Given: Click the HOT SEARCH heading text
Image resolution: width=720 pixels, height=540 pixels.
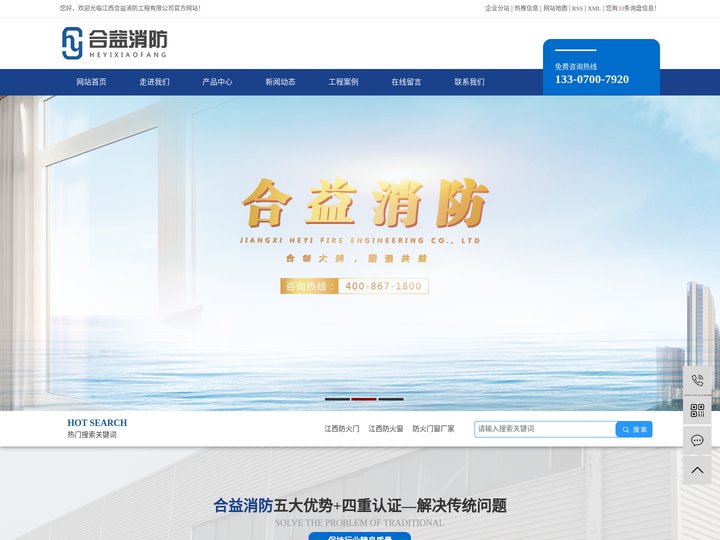Looking at the screenshot, I should point(97,423).
